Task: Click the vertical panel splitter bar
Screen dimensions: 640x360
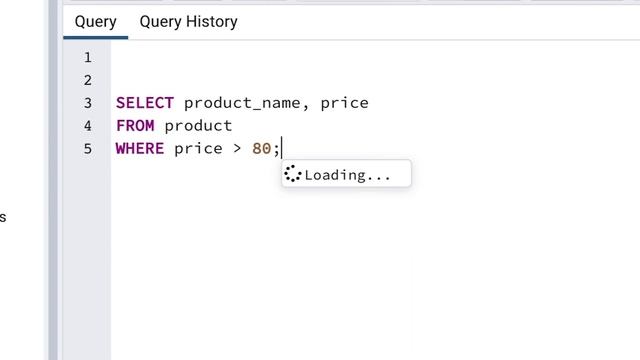Action: tap(53, 180)
